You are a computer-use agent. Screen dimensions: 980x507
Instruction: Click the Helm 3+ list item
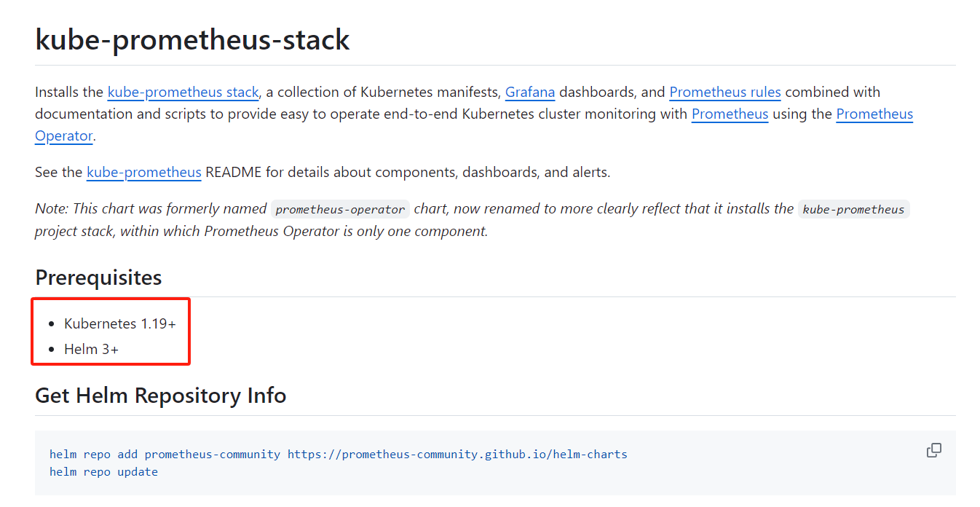[91, 350]
